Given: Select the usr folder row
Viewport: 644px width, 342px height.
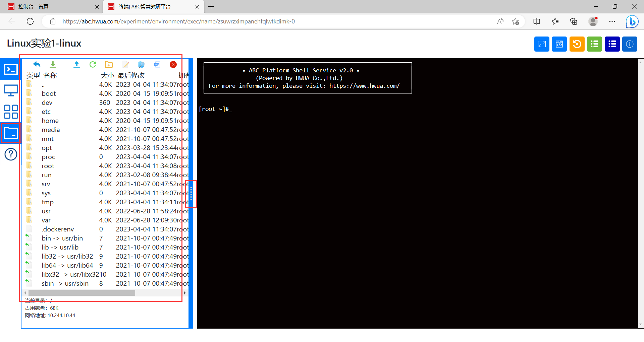Looking at the screenshot, I should click(x=107, y=211).
